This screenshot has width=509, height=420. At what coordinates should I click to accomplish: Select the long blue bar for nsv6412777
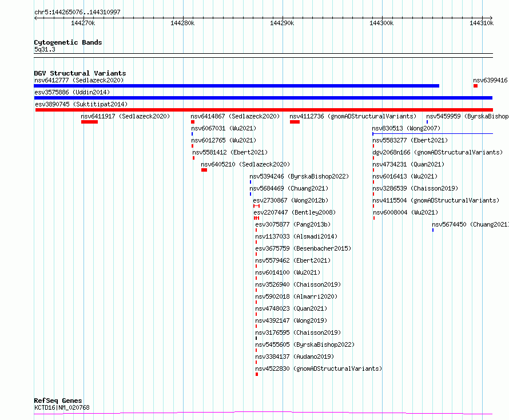pos(236,86)
